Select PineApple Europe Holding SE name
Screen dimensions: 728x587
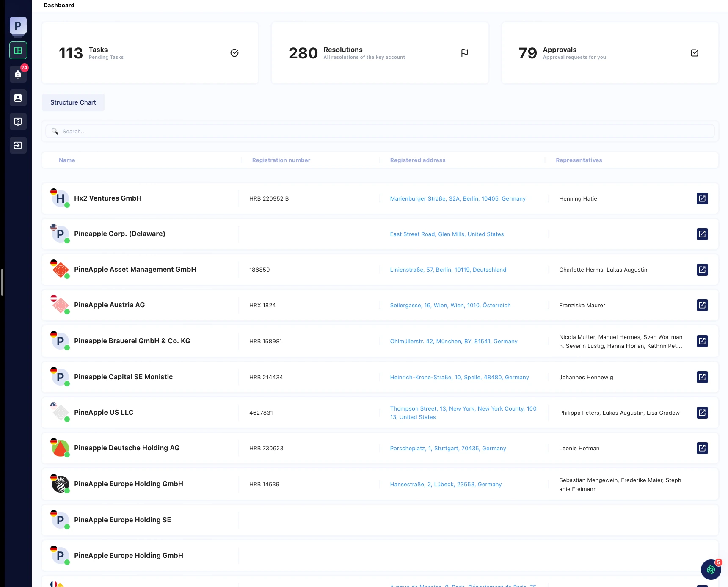tap(123, 520)
